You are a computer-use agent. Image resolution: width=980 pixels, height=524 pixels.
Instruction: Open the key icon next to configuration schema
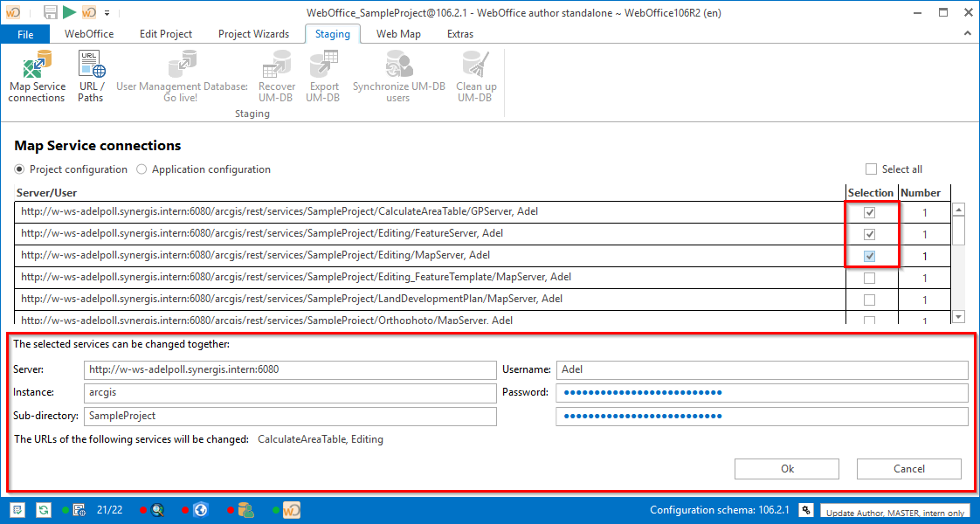(804, 509)
